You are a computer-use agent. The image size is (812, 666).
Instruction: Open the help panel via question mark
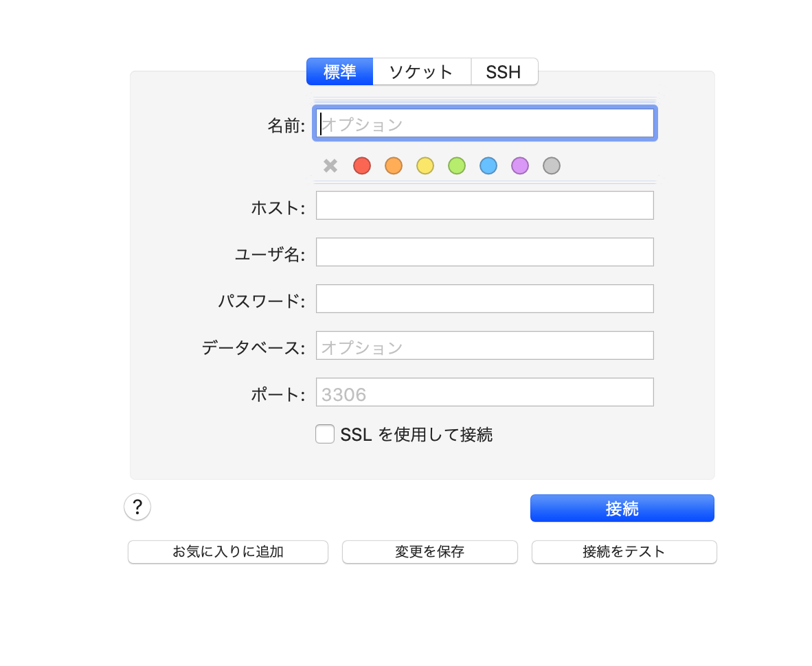coord(137,507)
